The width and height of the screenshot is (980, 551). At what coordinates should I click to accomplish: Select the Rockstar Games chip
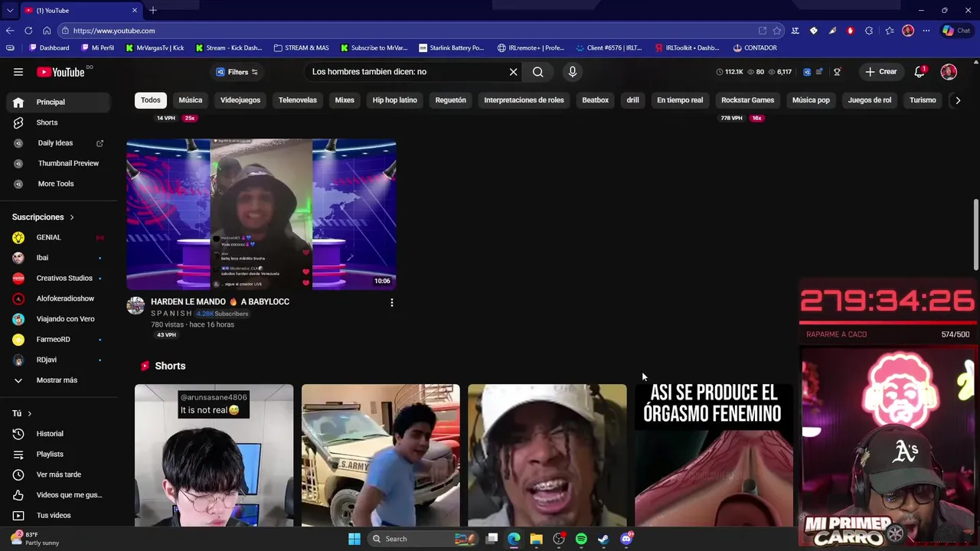tap(748, 100)
